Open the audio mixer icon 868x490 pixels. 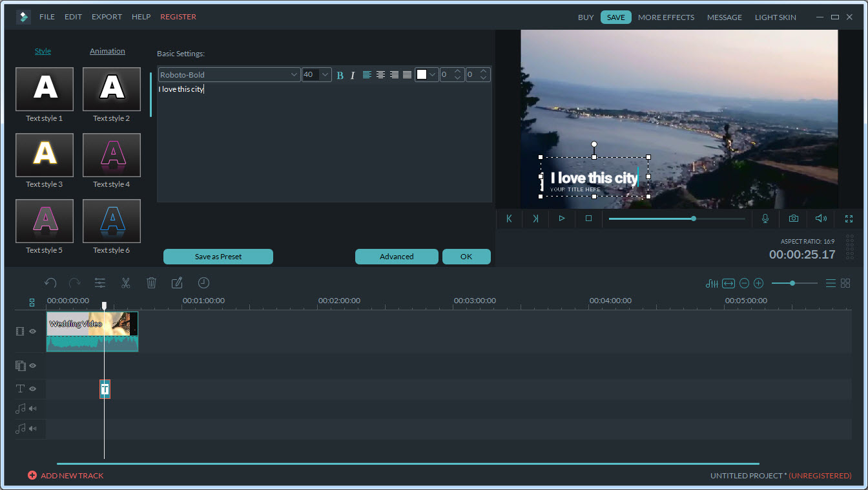[x=712, y=283]
